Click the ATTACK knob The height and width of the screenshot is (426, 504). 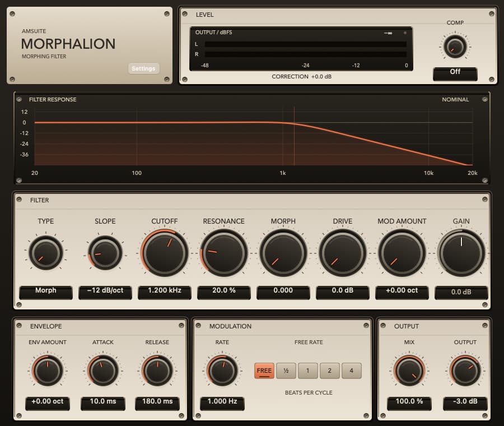pyautogui.click(x=103, y=371)
